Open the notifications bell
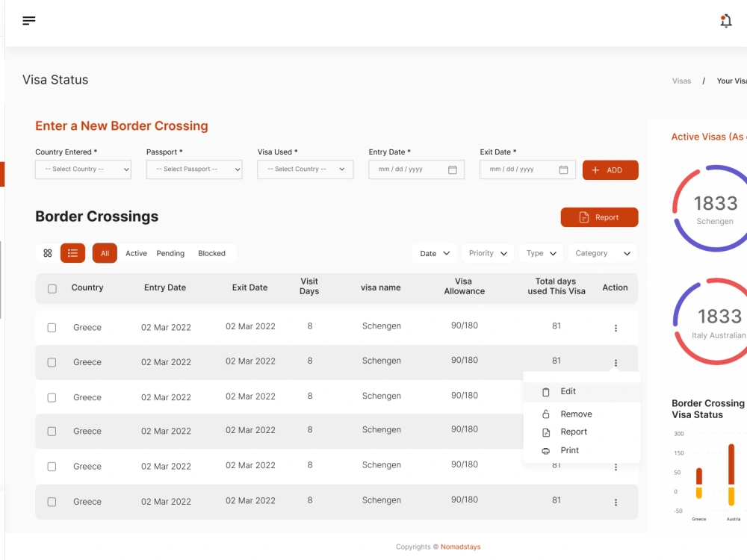This screenshot has width=747, height=560. pyautogui.click(x=725, y=21)
